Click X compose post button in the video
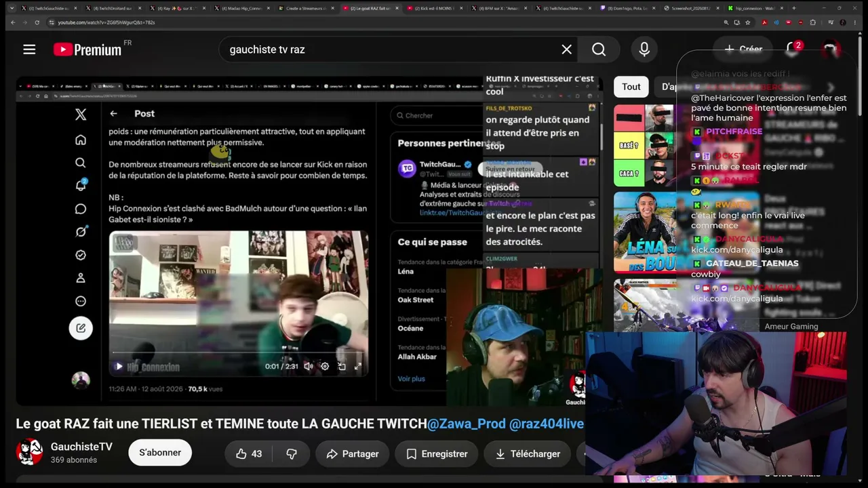Image resolution: width=868 pixels, height=488 pixels. point(81,328)
